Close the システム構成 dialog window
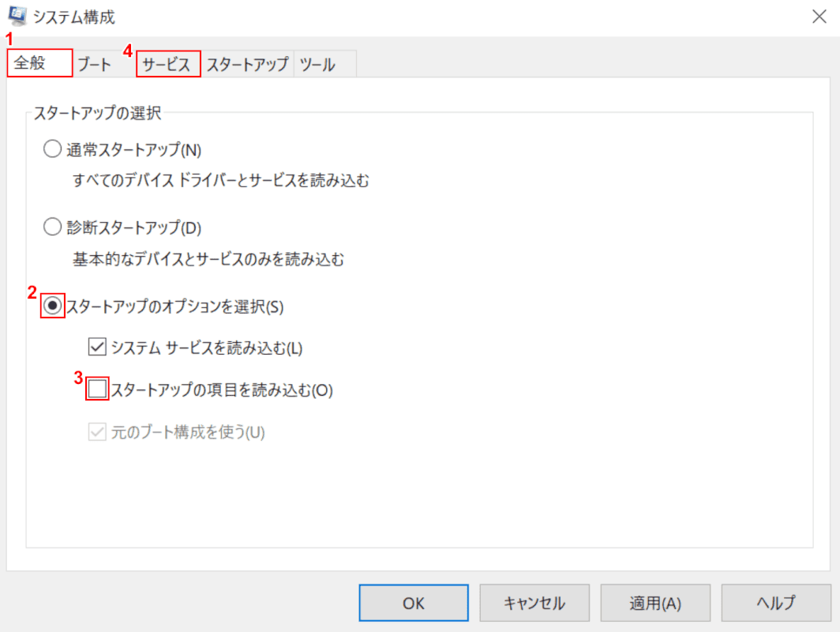The image size is (840, 632). pos(819,17)
